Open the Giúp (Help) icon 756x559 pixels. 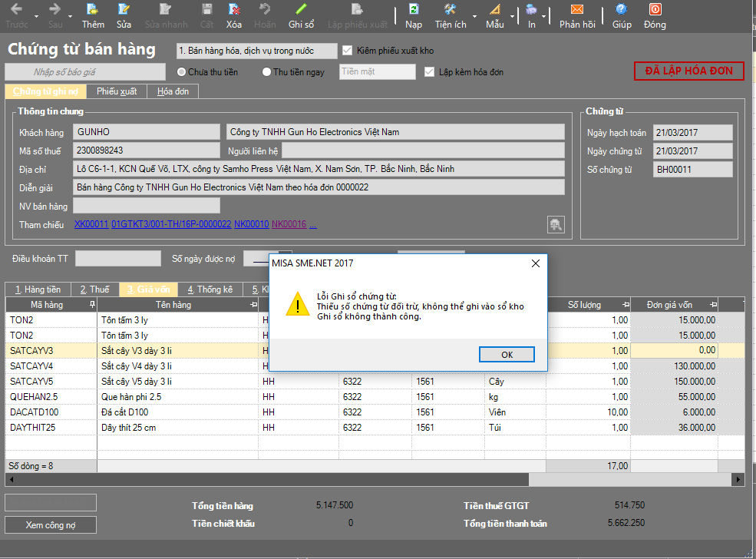point(622,15)
